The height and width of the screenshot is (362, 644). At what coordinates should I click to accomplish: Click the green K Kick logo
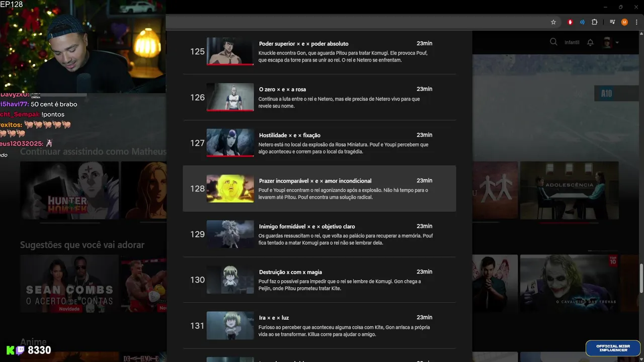pyautogui.click(x=10, y=350)
